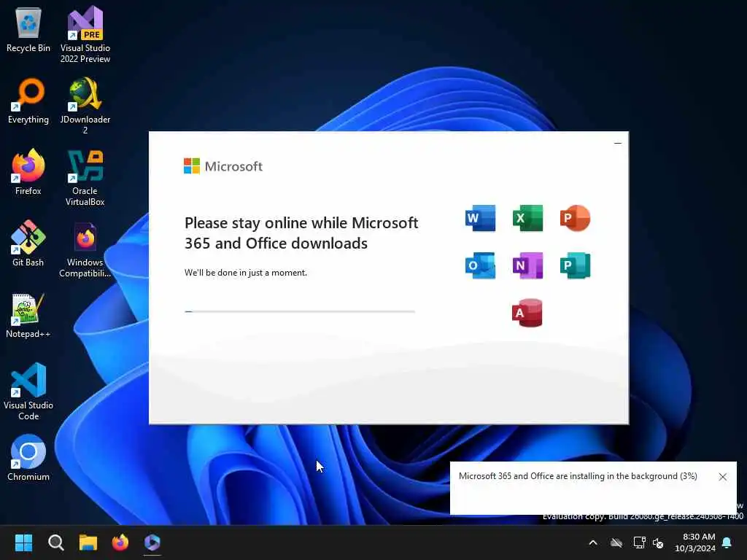
Task: Select the JDownloader 2 desktop icon
Action: [x=85, y=106]
